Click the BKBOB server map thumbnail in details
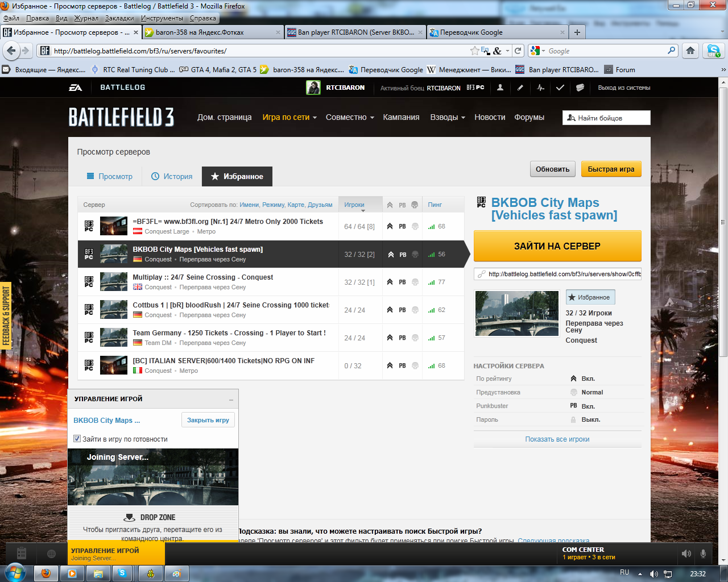Screen dimensions: 728x582 pyautogui.click(x=517, y=313)
